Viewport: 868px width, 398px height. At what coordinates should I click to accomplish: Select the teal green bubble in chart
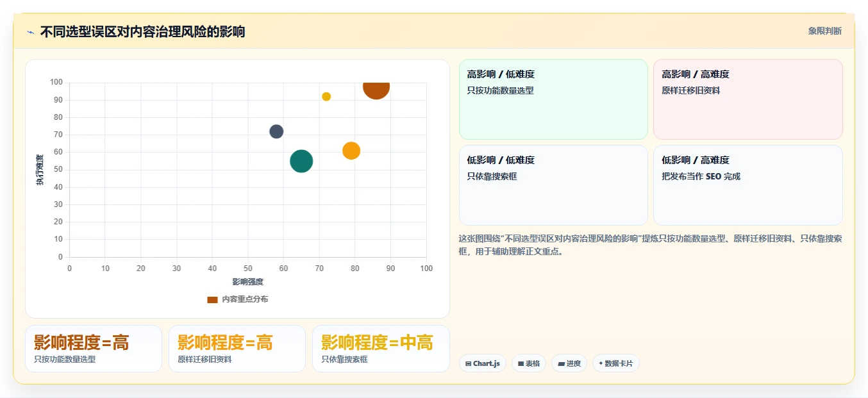pyautogui.click(x=301, y=161)
